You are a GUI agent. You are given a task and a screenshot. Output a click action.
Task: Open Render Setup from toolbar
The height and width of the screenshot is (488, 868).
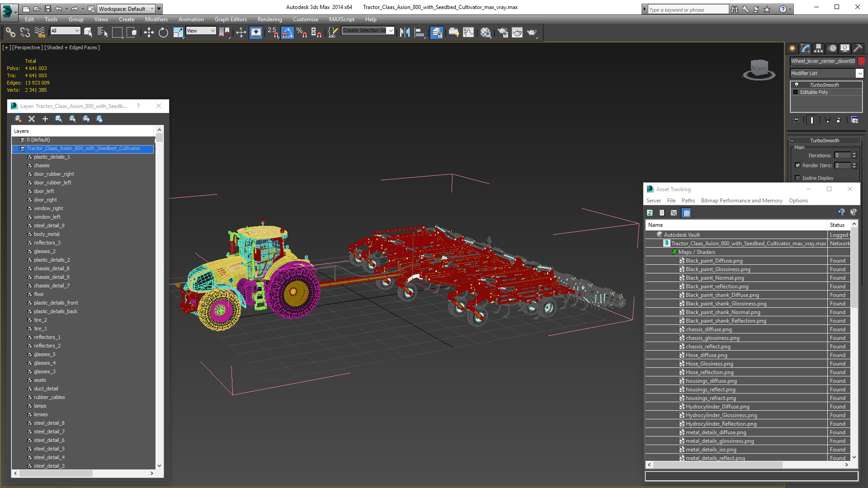[x=503, y=32]
